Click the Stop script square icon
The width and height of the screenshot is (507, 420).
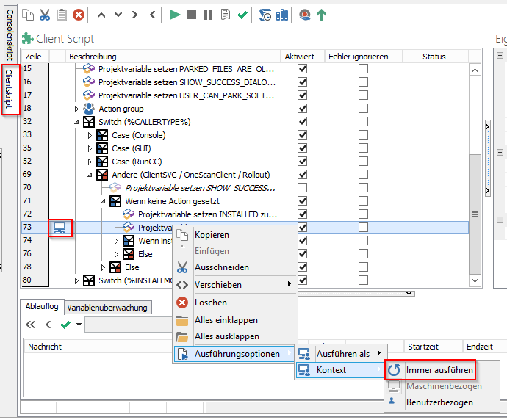click(192, 15)
